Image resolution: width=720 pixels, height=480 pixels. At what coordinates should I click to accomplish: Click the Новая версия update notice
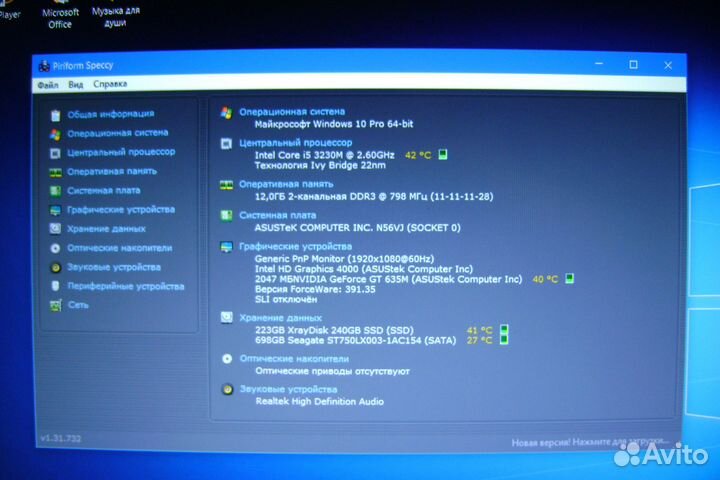[590, 442]
